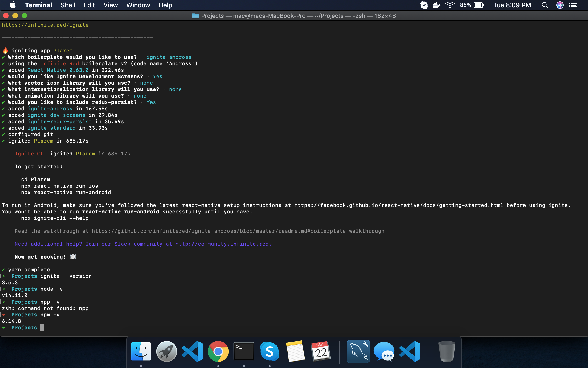
Task: Open MySQL Workbench dolphin icon
Action: (358, 351)
